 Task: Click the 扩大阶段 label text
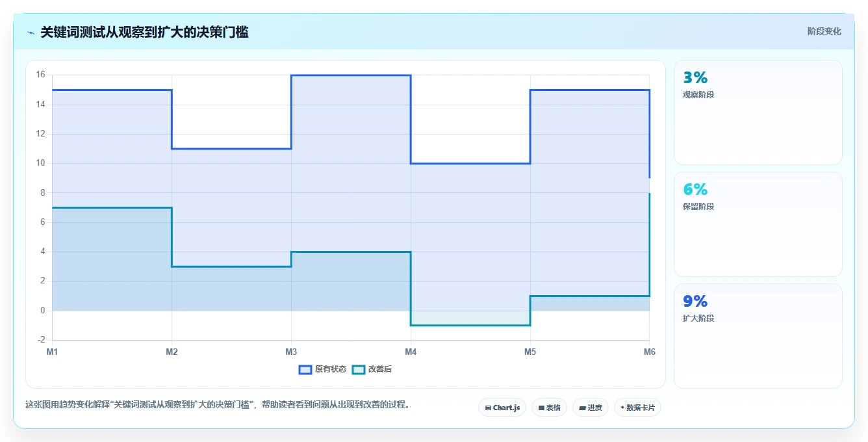pos(698,318)
